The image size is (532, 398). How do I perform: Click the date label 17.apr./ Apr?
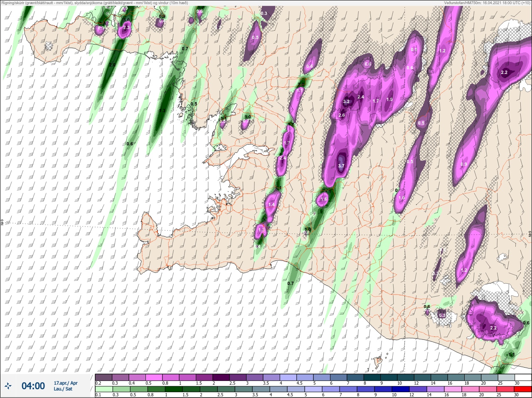pos(66,383)
